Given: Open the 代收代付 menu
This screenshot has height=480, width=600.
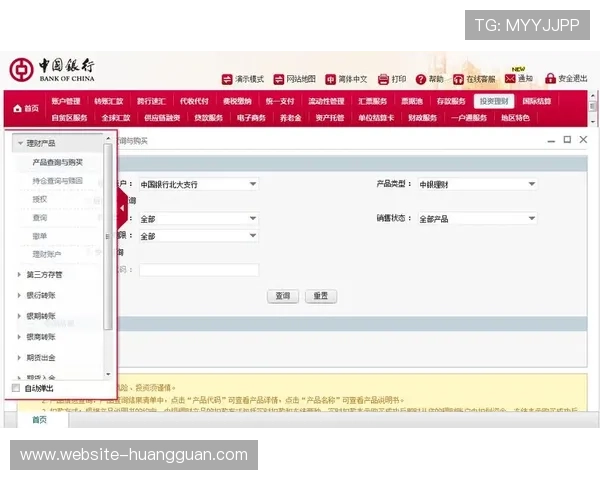Looking at the screenshot, I should (x=194, y=101).
